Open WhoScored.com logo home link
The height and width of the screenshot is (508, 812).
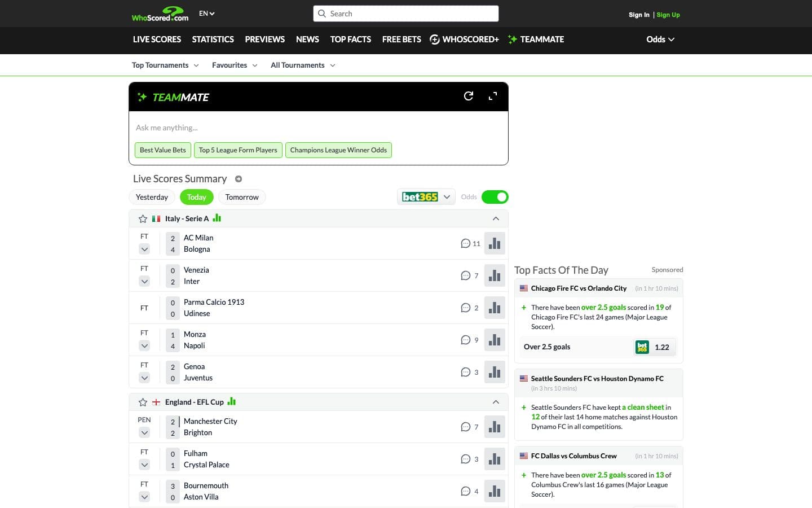160,14
